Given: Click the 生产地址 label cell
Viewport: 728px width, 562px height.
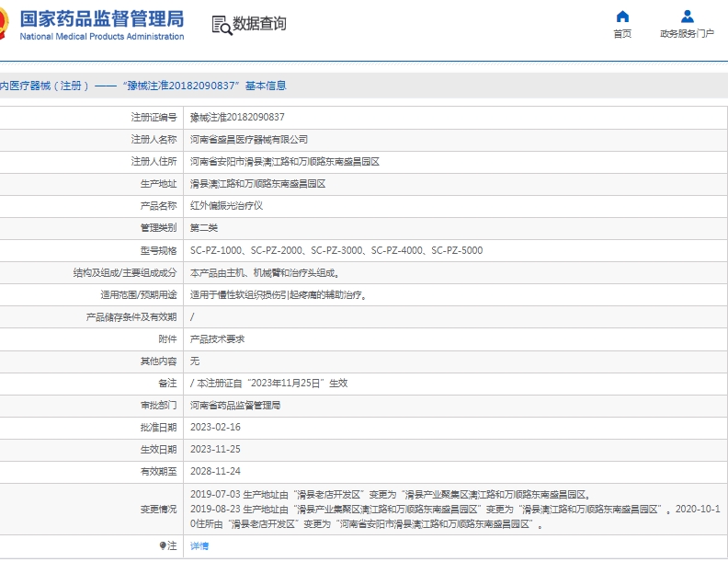Looking at the screenshot, I should point(158,184).
